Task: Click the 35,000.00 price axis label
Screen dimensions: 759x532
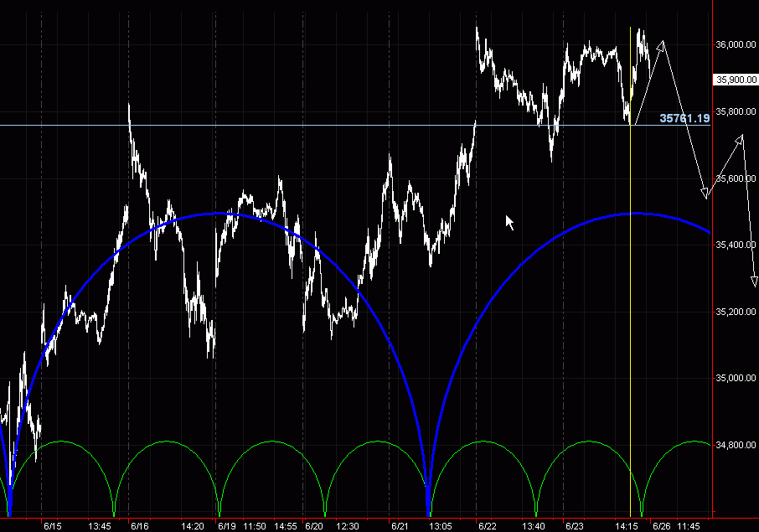Action: pyautogui.click(x=736, y=378)
